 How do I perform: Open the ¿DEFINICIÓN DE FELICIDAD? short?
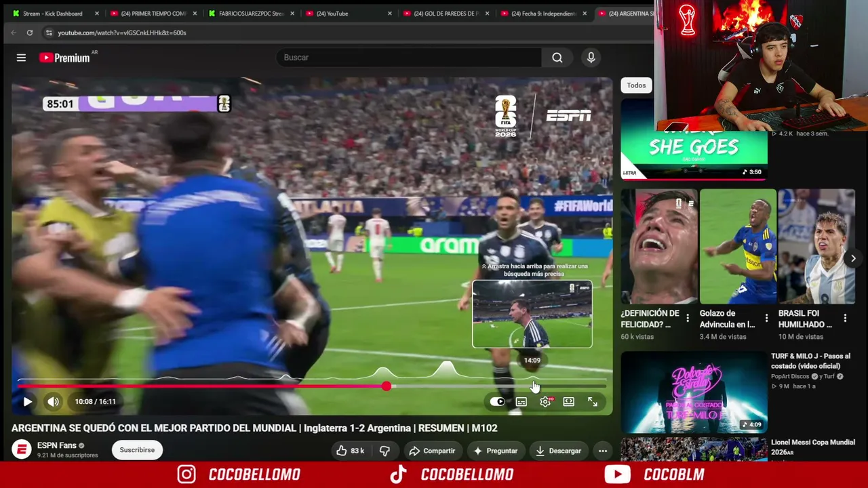pyautogui.click(x=658, y=247)
